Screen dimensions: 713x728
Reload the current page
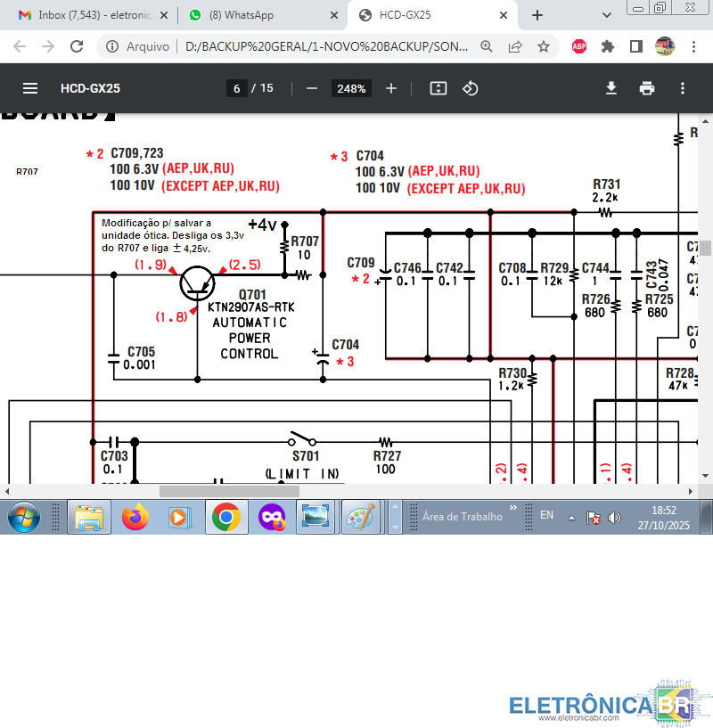pos(77,46)
